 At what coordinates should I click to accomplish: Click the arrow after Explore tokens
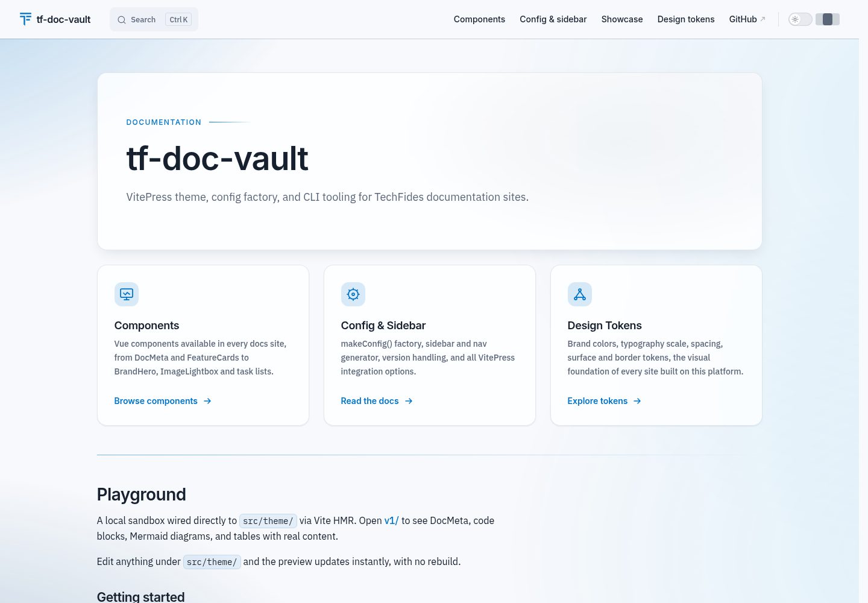(637, 401)
